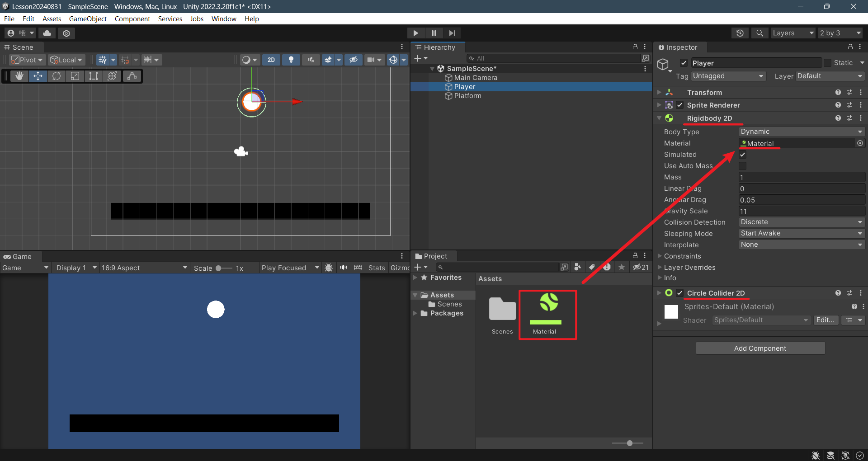This screenshot has height=461, width=868.
Task: Open the Layers dropdown
Action: pyautogui.click(x=793, y=33)
